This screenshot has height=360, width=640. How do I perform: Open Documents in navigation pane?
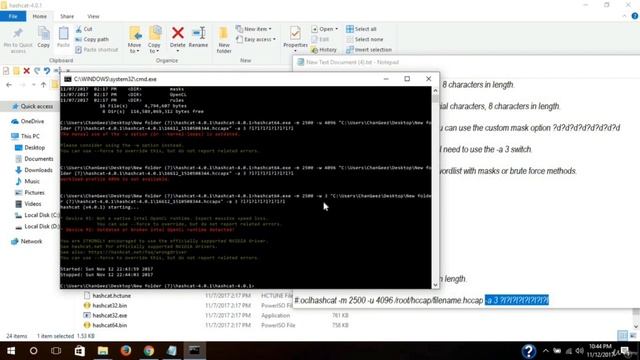[x=34, y=159]
